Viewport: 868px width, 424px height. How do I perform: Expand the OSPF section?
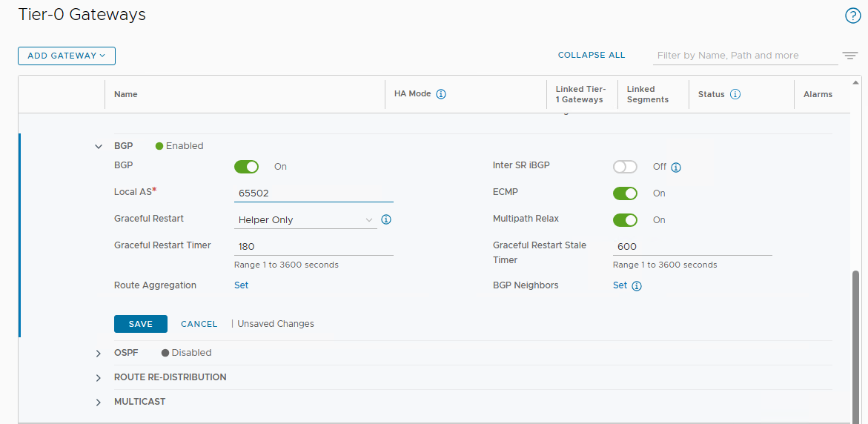(x=99, y=353)
